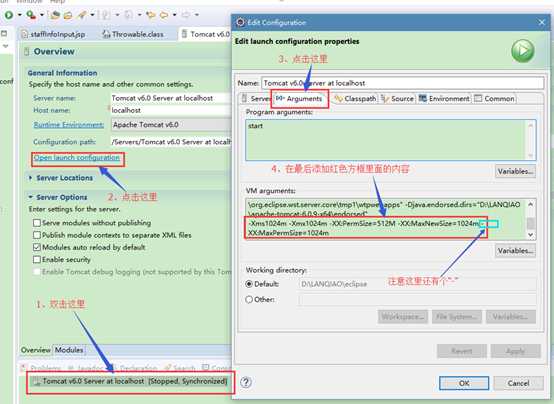
Task: Toggle Publish module contexts to separate XML files
Action: 37,235
